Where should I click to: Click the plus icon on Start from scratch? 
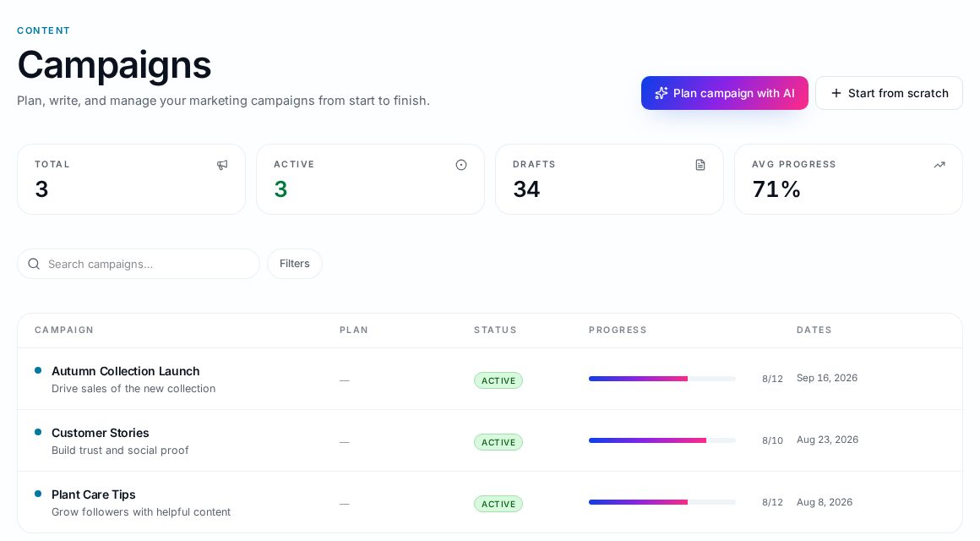coord(836,93)
